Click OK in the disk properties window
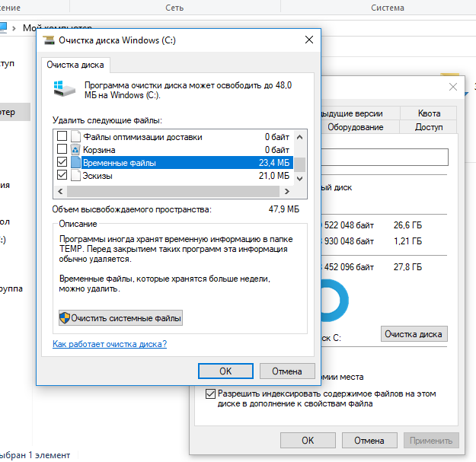Screen dimensions: 476x462 point(308,440)
